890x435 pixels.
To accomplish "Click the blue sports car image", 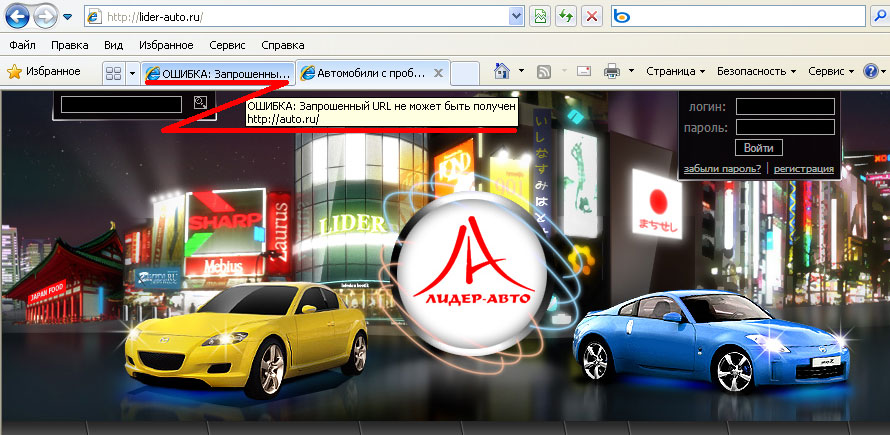I will pyautogui.click(x=711, y=341).
